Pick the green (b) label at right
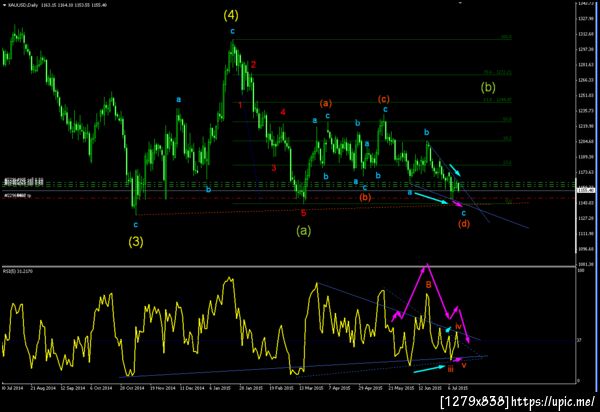 488,88
